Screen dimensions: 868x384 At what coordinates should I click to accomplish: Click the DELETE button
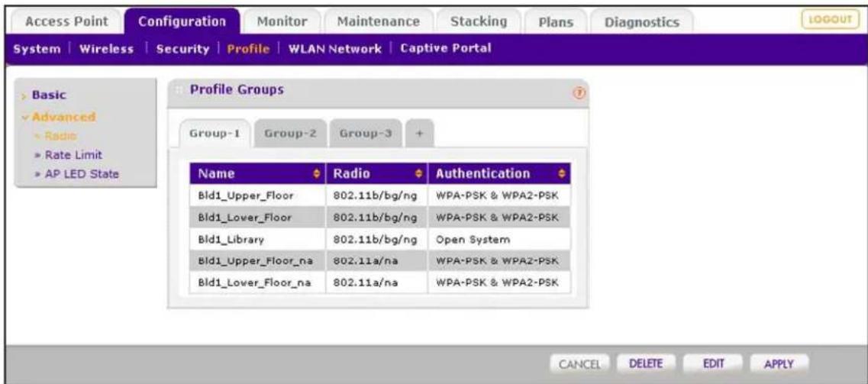pyautogui.click(x=645, y=364)
